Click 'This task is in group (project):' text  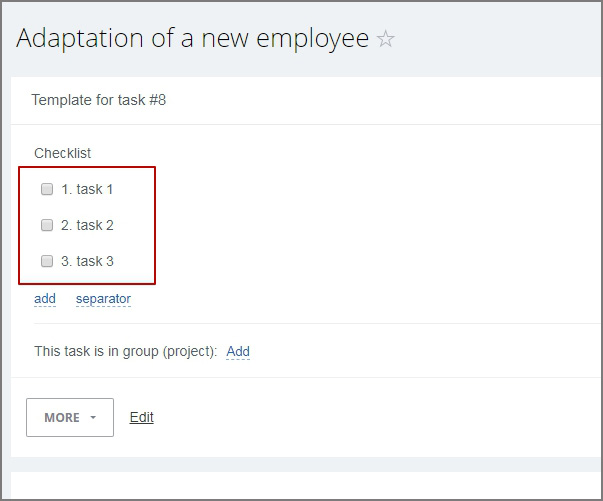click(125, 351)
